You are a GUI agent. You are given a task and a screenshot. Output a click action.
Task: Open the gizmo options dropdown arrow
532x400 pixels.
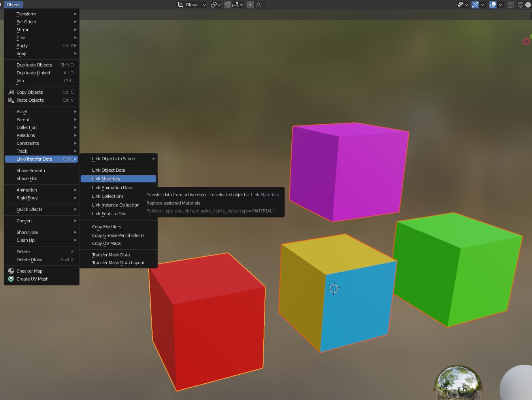pyautogui.click(x=483, y=5)
